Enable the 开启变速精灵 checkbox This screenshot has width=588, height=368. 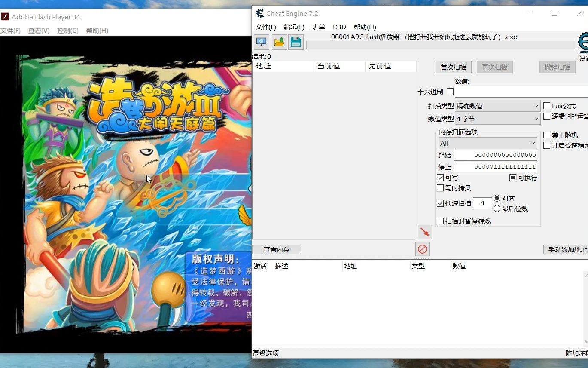tap(547, 145)
